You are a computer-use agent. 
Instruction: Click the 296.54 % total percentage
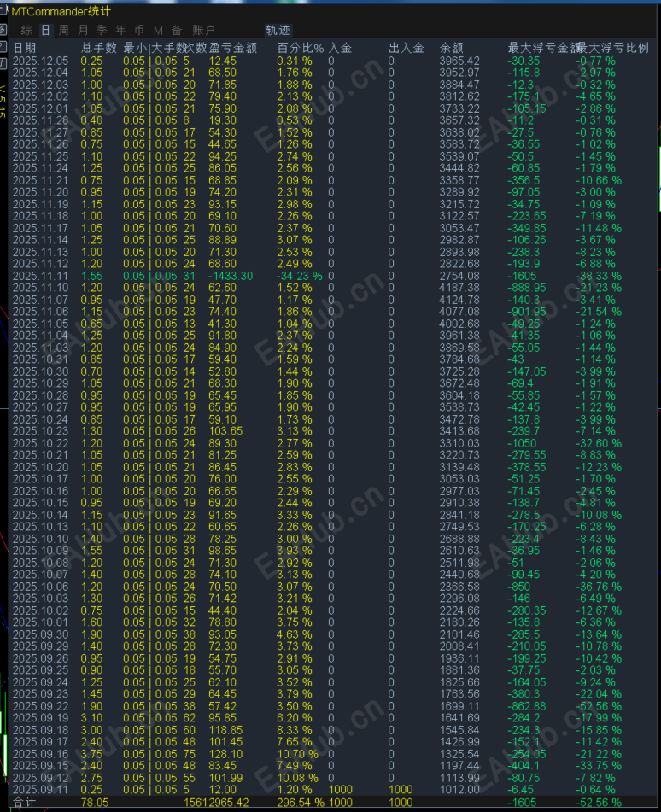coord(301,803)
